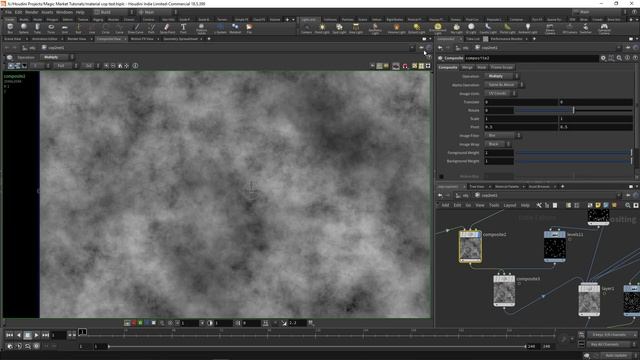Add a Point Light from shelf
This screenshot has height=360, width=640.
[322, 28]
